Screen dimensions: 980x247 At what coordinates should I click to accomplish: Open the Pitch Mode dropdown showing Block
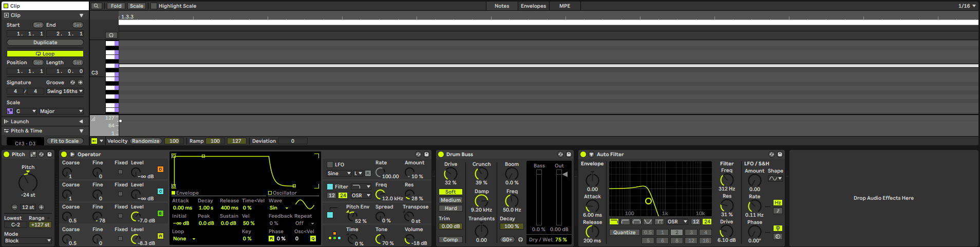[28, 240]
